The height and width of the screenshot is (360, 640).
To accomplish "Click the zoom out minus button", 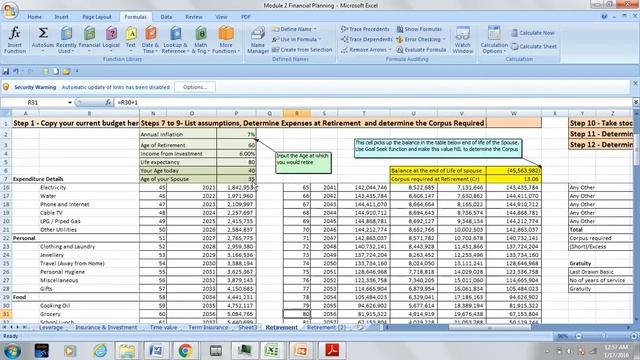I will click(x=578, y=336).
